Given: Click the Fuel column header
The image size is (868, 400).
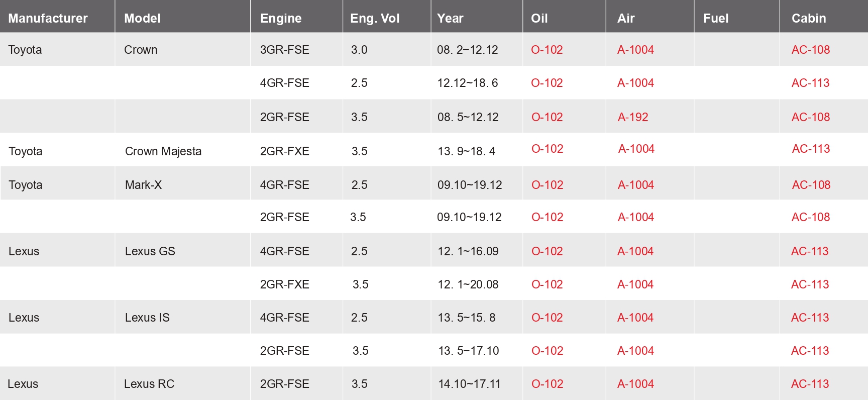Looking at the screenshot, I should pyautogui.click(x=716, y=18).
